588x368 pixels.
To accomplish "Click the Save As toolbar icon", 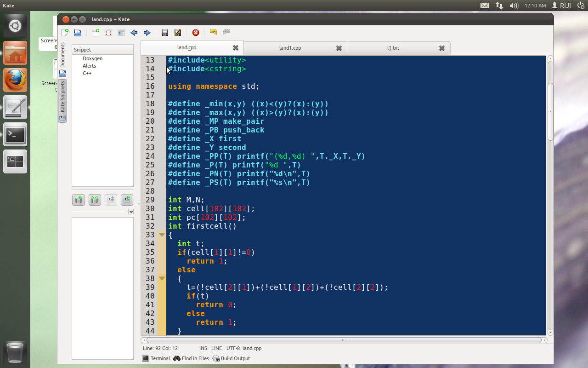I will click(178, 32).
